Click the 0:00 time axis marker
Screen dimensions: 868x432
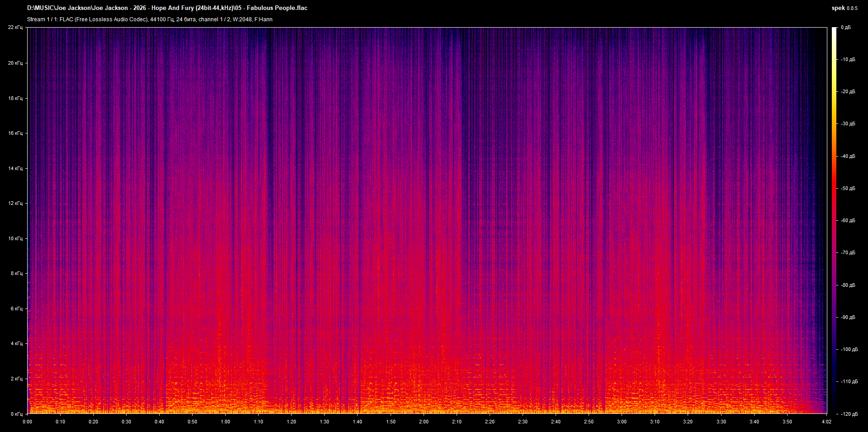click(x=27, y=422)
